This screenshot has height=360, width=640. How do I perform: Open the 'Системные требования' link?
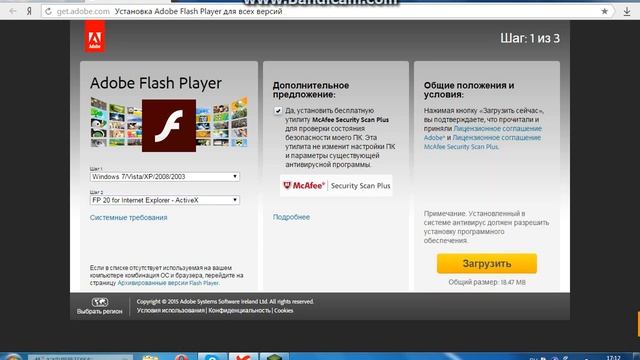129,218
